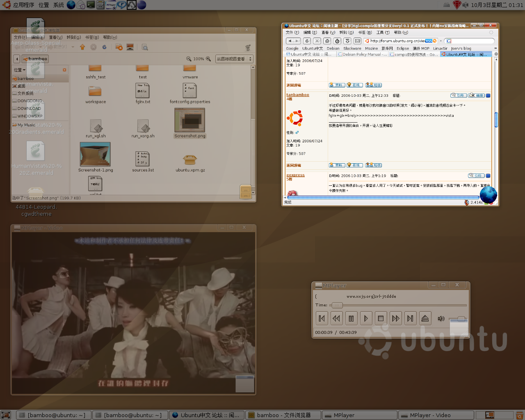525x420 pixels.
Task: Click the mail envelope icon in web browser
Action: (358, 41)
